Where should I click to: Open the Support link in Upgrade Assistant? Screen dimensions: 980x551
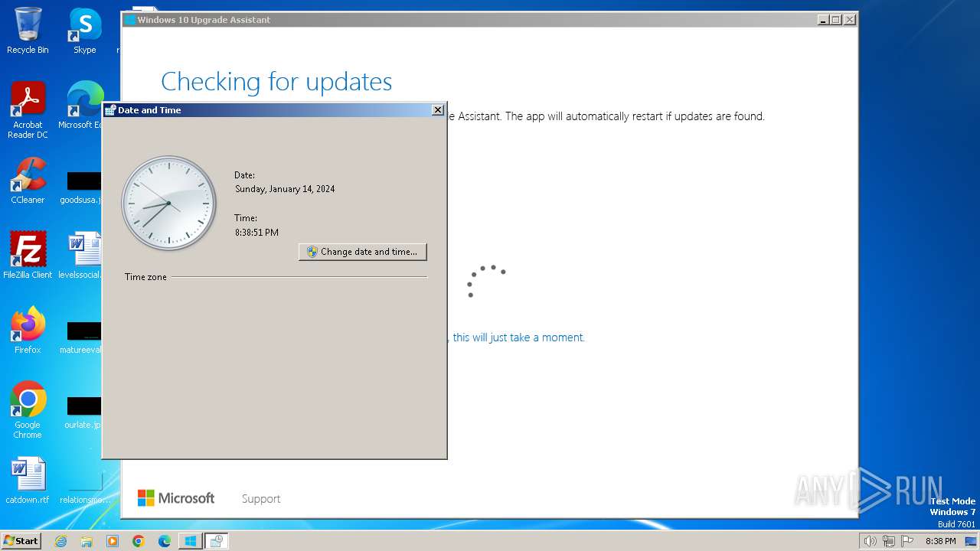coord(261,499)
